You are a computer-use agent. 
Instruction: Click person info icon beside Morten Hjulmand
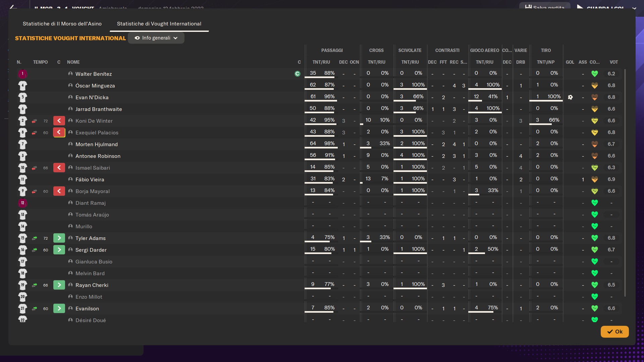click(x=70, y=144)
